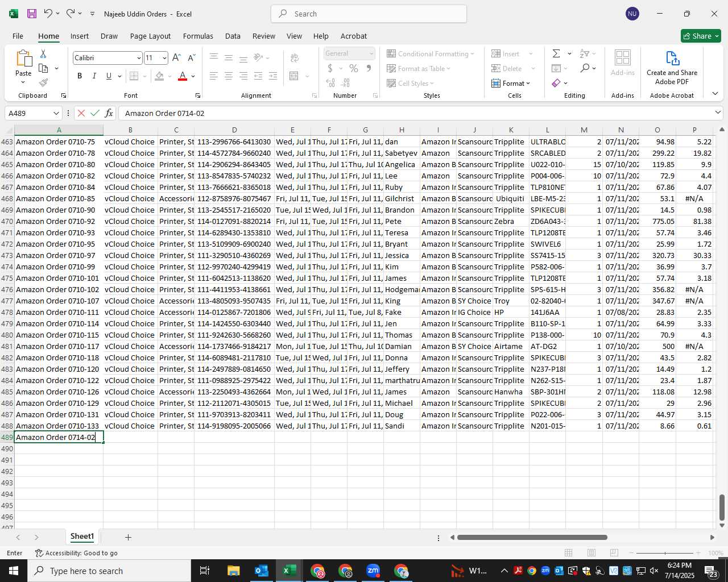Click the Borders icon
728x582 pixels.
134,76
